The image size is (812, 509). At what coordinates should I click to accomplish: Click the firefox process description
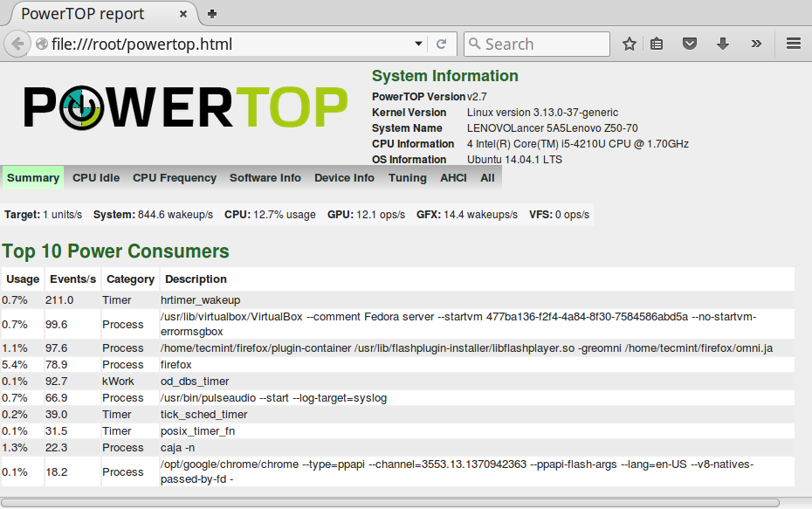coord(176,365)
